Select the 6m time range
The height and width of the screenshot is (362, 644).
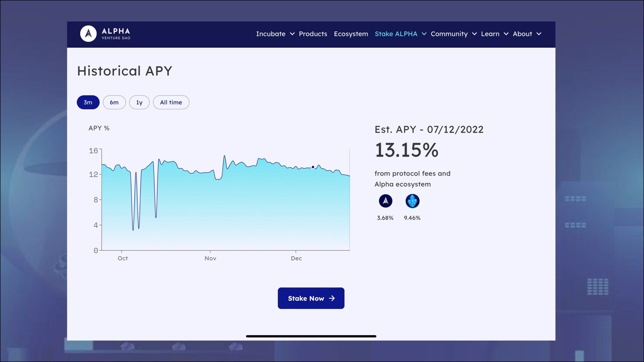point(114,102)
